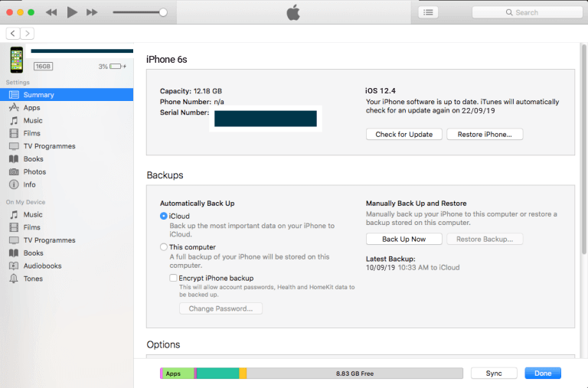Click the vertical scrollbar
Screen dimensions: 588x388
pos(584,149)
